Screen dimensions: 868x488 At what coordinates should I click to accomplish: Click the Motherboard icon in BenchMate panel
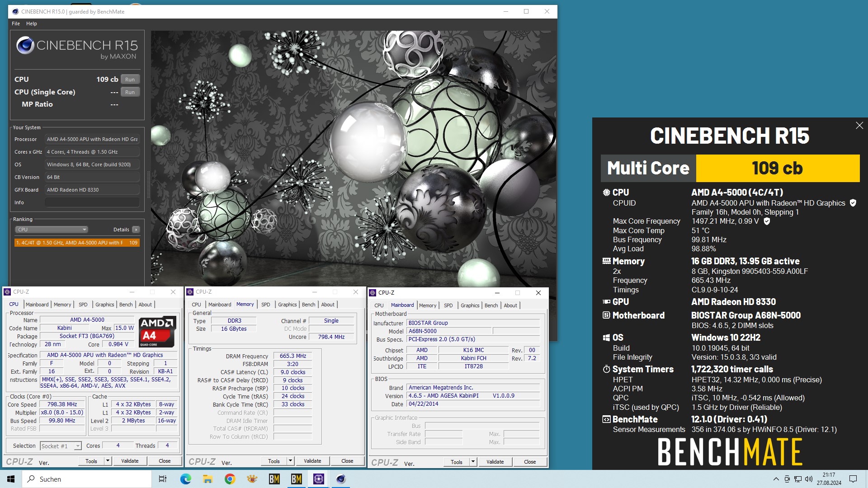[606, 315]
